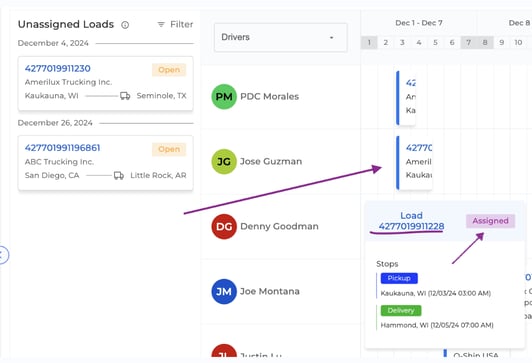This screenshot has width=532, height=363.
Task: Click Kaukauna, WI pickup stop details
Action: tap(436, 293)
